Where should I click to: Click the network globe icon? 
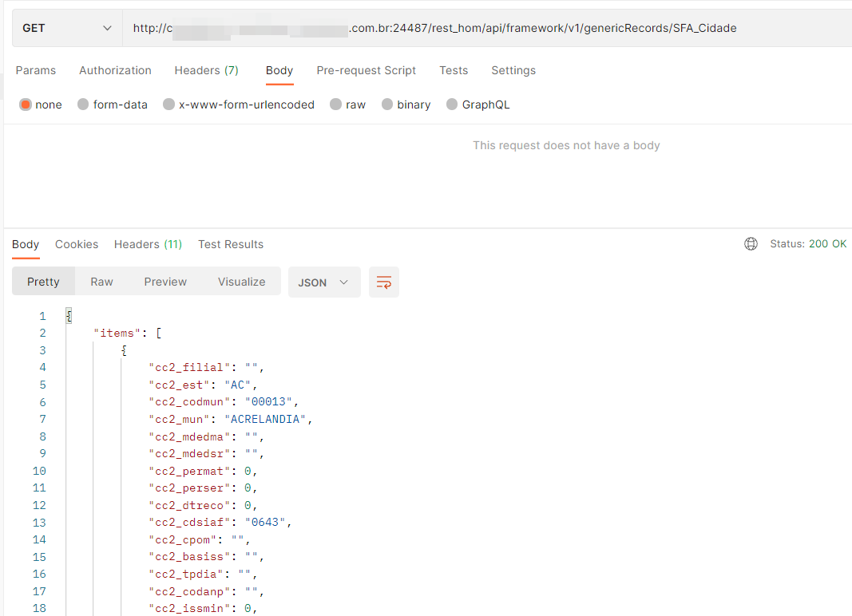(x=751, y=244)
